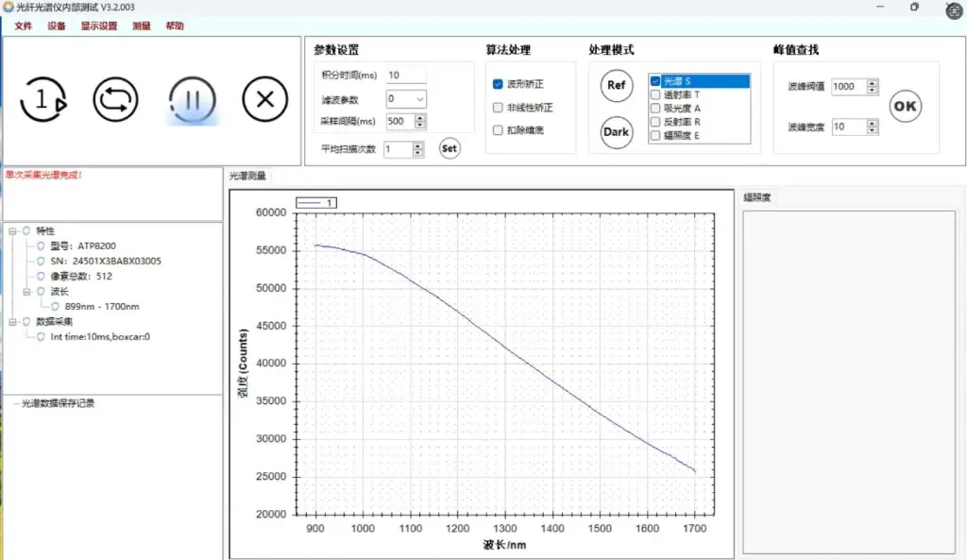Click legend entry 1 in the chart
This screenshot has width=967, height=560.
point(316,203)
